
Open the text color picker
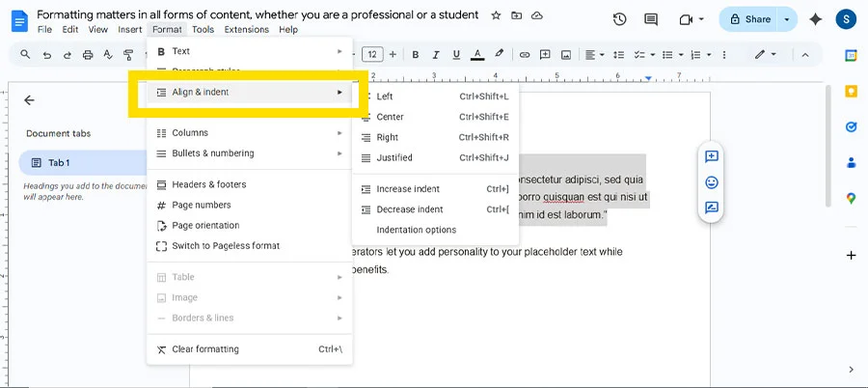coord(477,55)
